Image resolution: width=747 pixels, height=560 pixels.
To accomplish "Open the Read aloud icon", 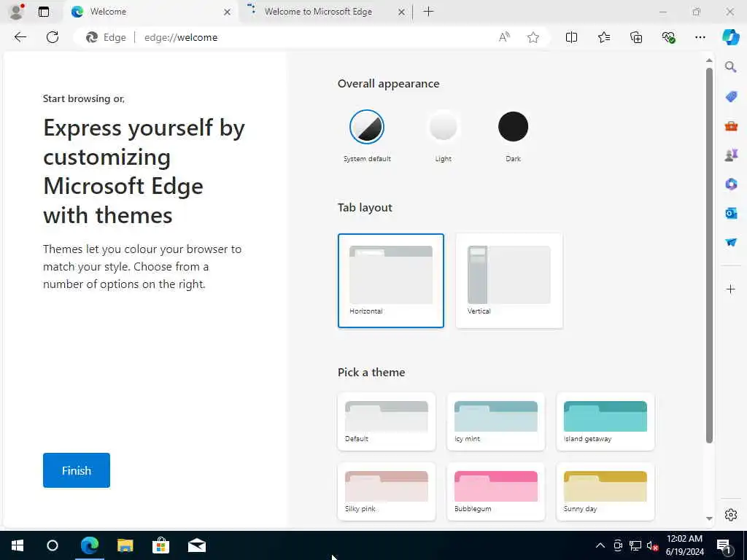I will click(x=504, y=37).
